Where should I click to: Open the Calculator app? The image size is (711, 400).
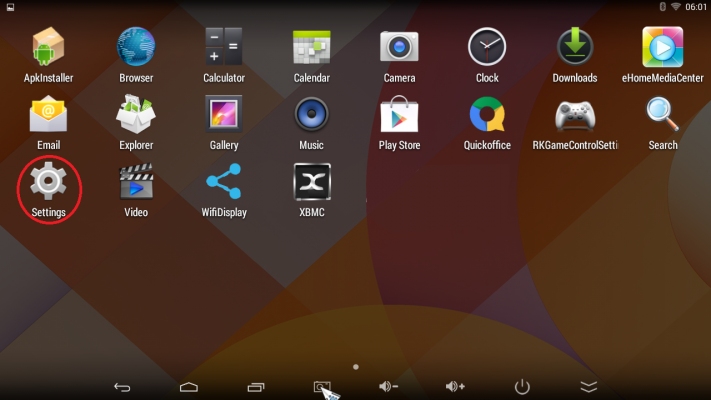point(224,54)
